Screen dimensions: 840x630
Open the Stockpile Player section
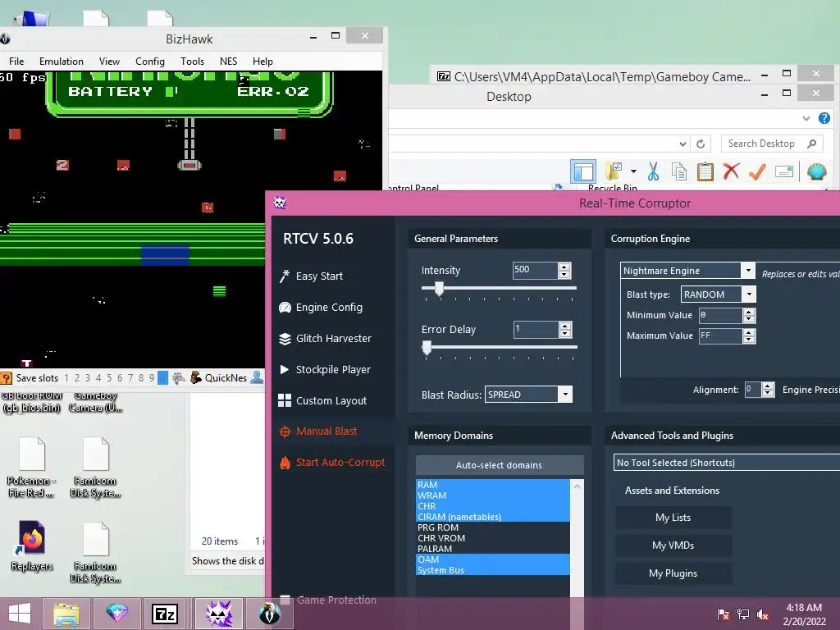click(325, 370)
